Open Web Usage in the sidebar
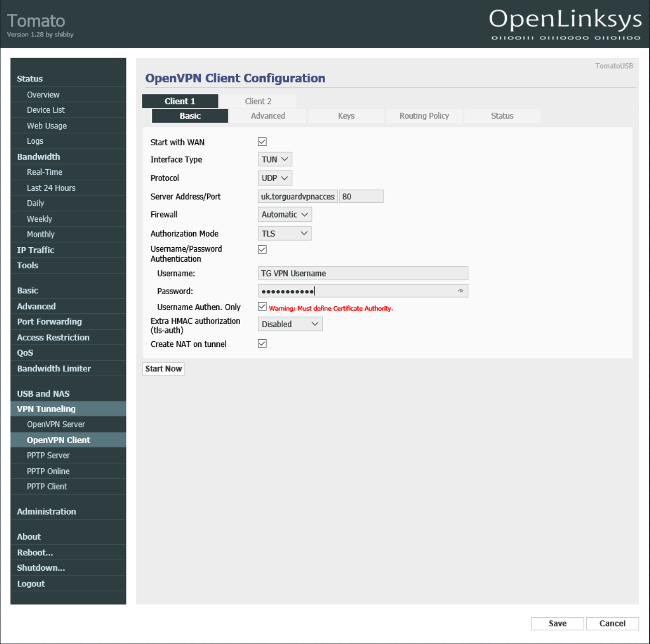This screenshot has height=644, width=650. pyautogui.click(x=68, y=126)
